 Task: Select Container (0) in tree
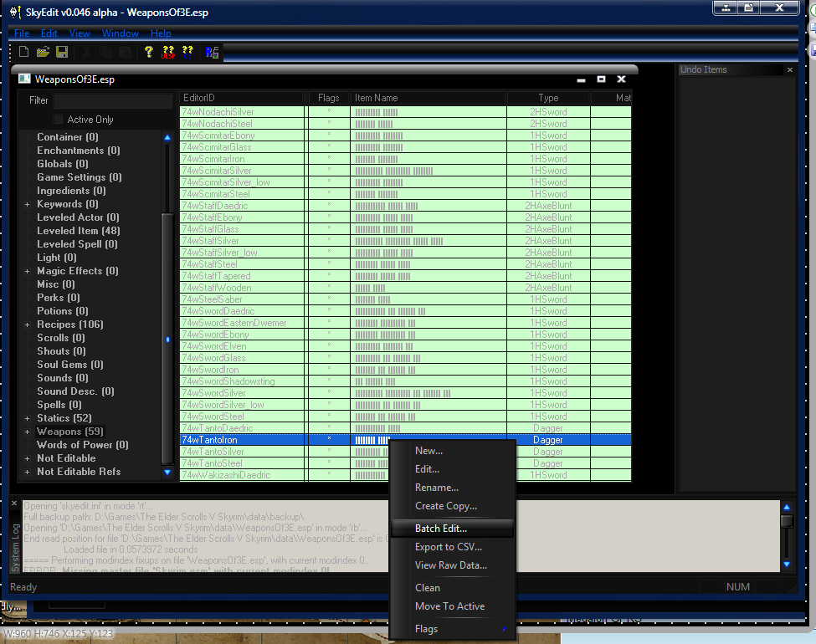(x=68, y=137)
